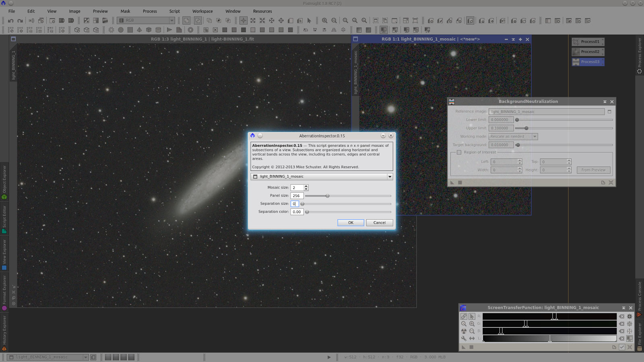Toggle the STF link RGB channels icon
The height and width of the screenshot is (362, 644).
[x=464, y=317]
